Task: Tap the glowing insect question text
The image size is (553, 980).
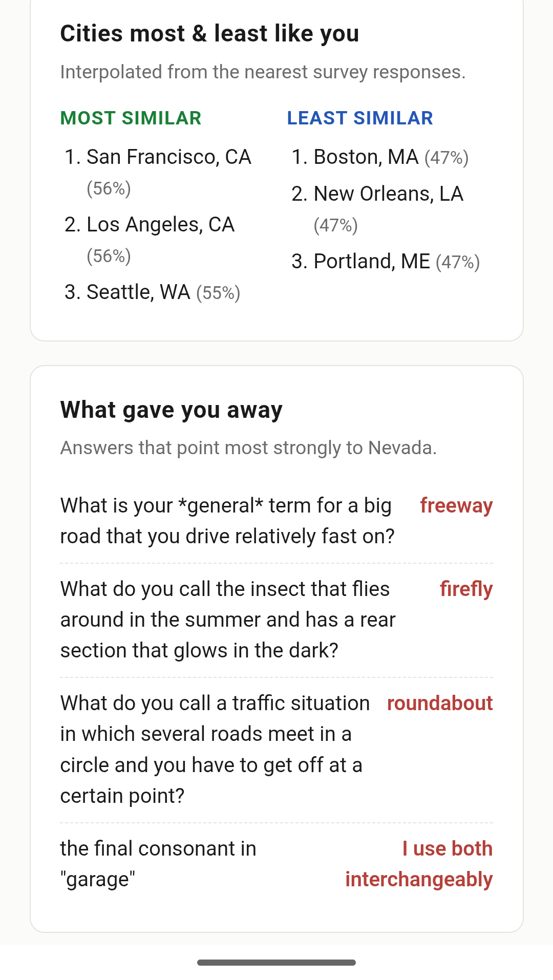Action: [228, 620]
